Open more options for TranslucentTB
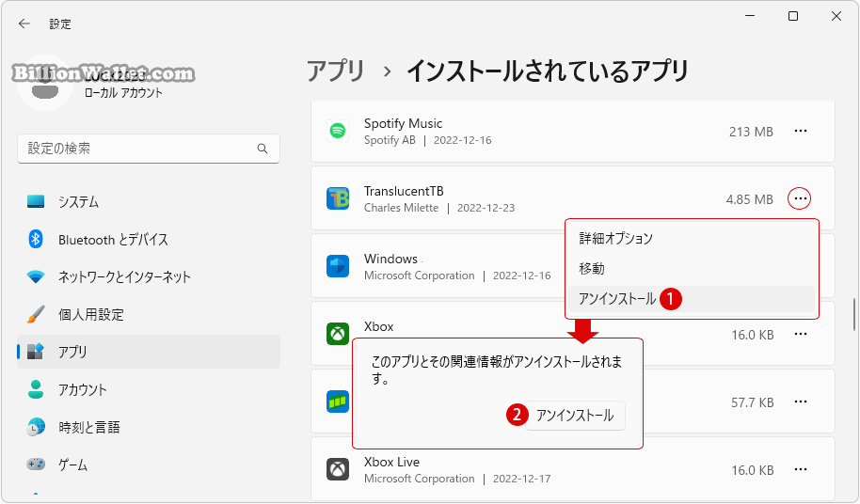Viewport: 860px width, 504px height. 800,198
